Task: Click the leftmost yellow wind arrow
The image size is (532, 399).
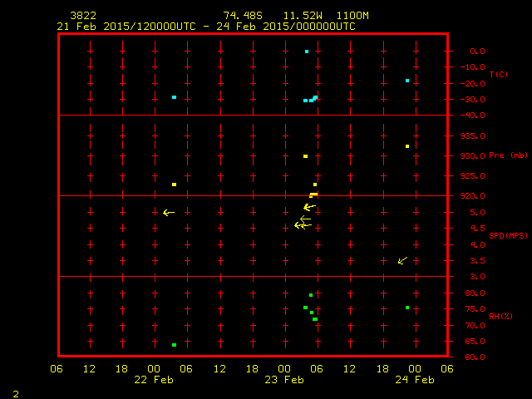Action: 168,213
